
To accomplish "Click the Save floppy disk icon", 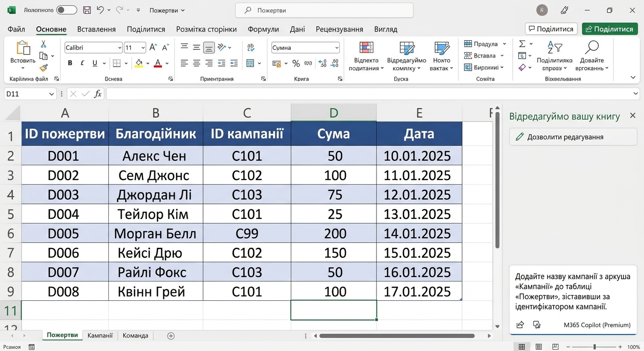I will pyautogui.click(x=86, y=10).
